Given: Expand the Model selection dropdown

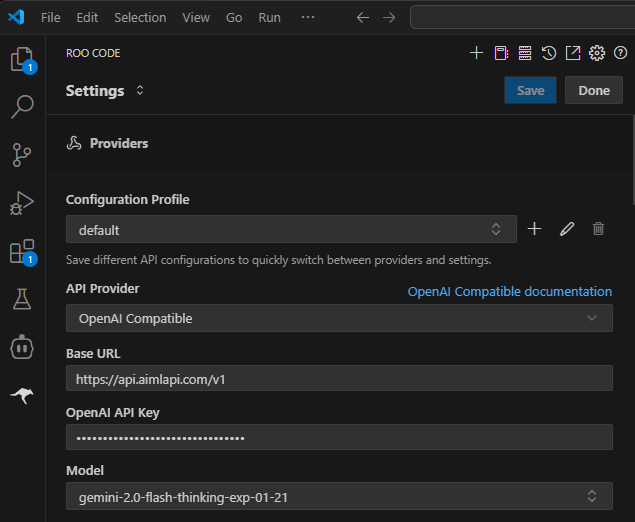Looking at the screenshot, I should click(339, 496).
